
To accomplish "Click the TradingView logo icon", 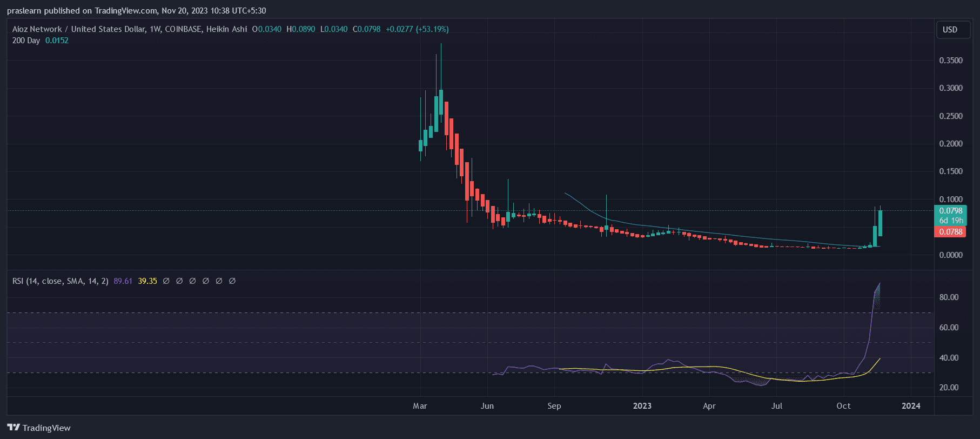I will (14, 428).
